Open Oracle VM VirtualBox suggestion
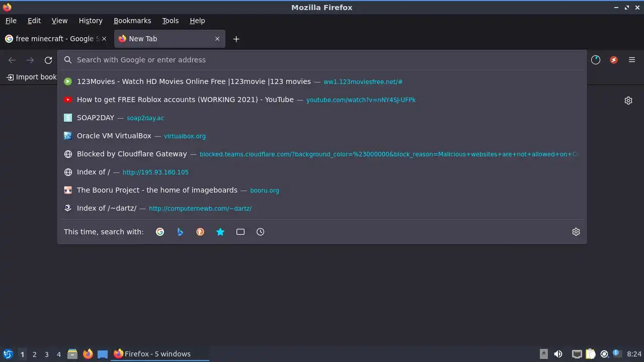The width and height of the screenshot is (644, 362). (322, 136)
